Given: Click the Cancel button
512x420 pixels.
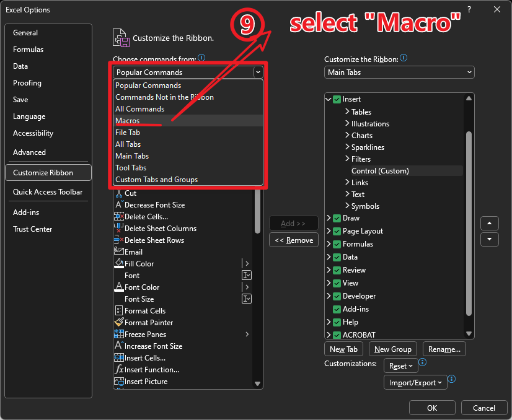Looking at the screenshot, I should [484, 408].
